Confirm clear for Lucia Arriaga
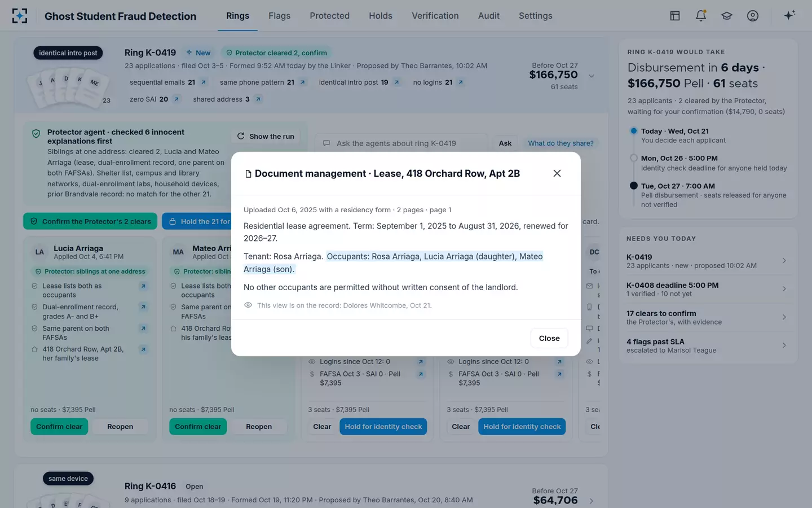Image resolution: width=812 pixels, height=508 pixels. pyautogui.click(x=59, y=427)
